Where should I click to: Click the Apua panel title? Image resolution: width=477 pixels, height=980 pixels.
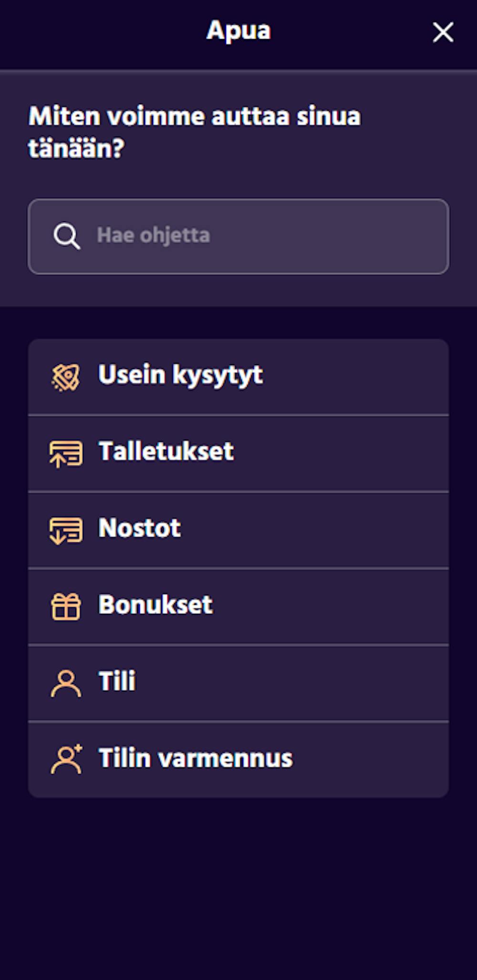click(x=238, y=31)
